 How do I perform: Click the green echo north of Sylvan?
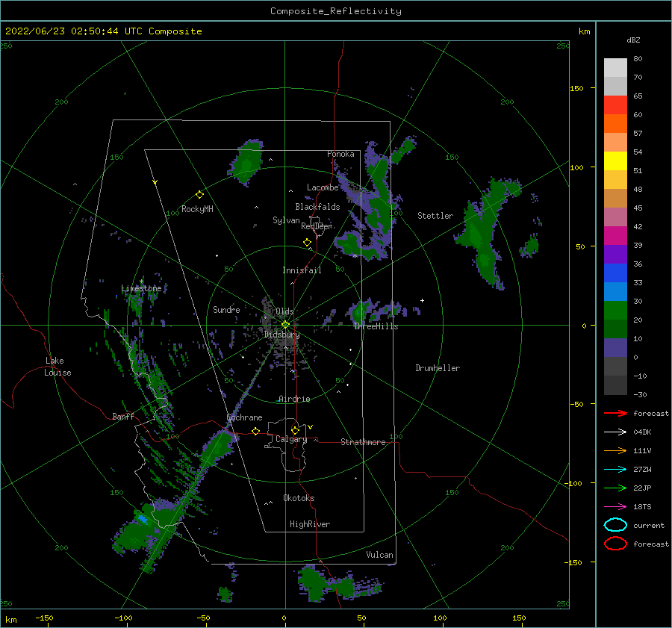[x=247, y=161]
